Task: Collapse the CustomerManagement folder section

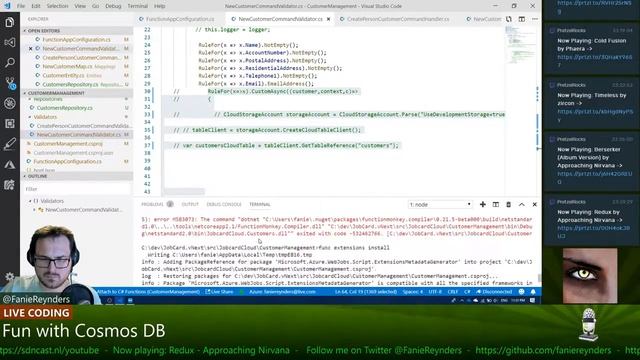Action: [77, 93]
